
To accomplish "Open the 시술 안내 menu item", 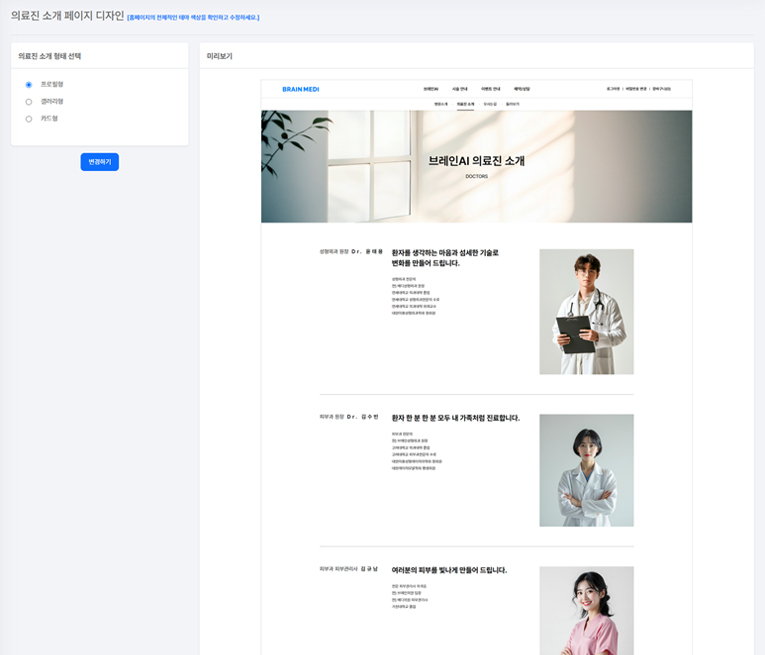I will pos(460,89).
